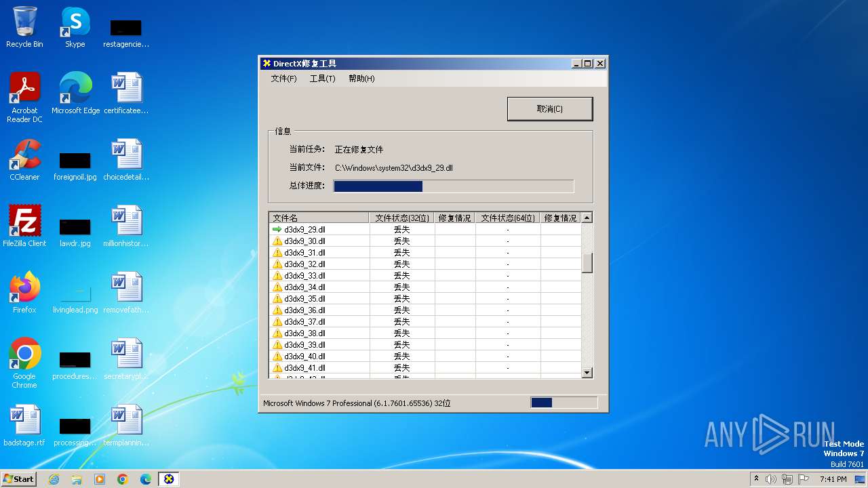868x488 pixels.
Task: Select the d3dx9_33.dll row
Action: point(425,276)
